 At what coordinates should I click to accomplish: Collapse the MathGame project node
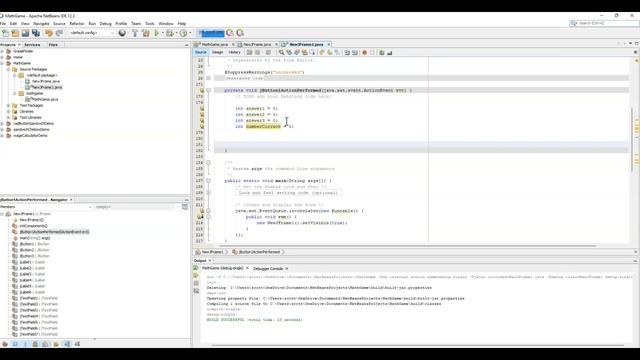click(x=2, y=63)
